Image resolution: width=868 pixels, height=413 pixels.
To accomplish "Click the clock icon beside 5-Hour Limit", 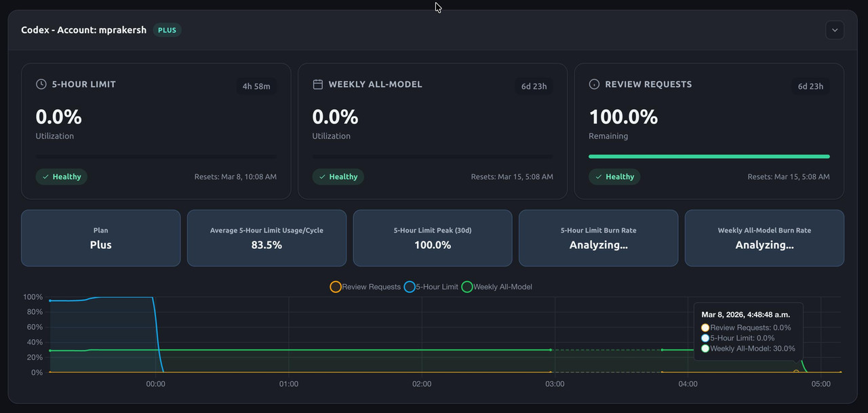I will [41, 84].
